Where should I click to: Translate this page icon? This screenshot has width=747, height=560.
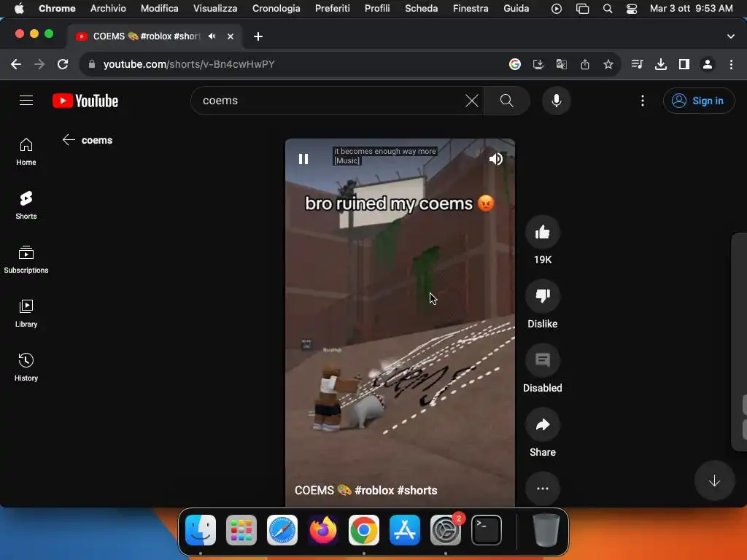[561, 64]
